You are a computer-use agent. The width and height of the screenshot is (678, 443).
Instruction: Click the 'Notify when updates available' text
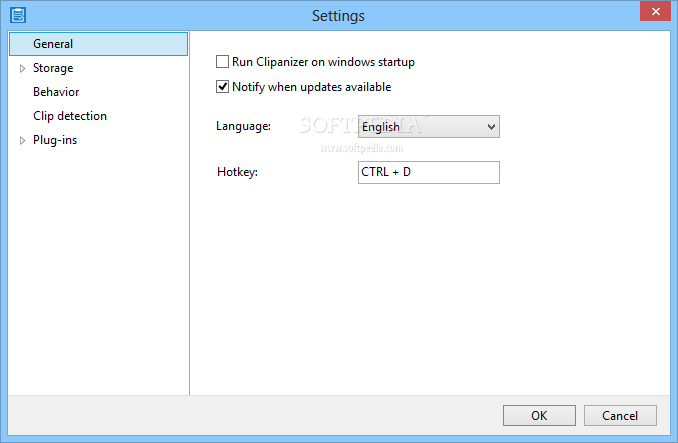pos(312,87)
